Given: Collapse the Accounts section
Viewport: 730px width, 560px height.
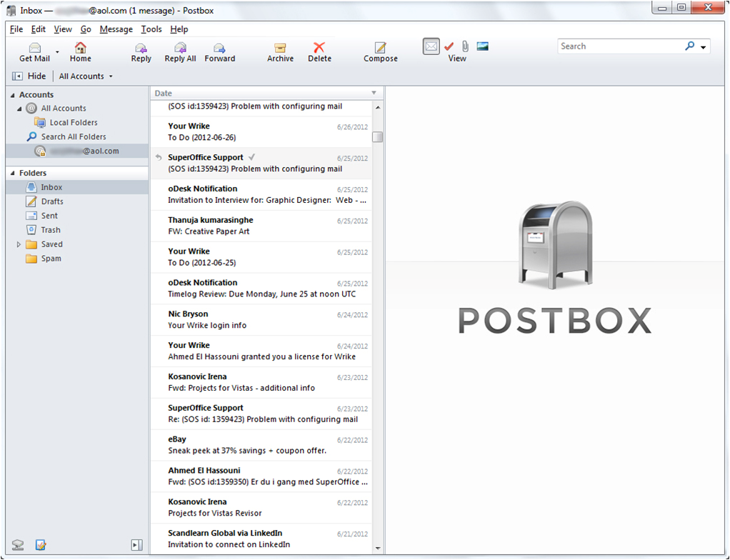Looking at the screenshot, I should (13, 95).
